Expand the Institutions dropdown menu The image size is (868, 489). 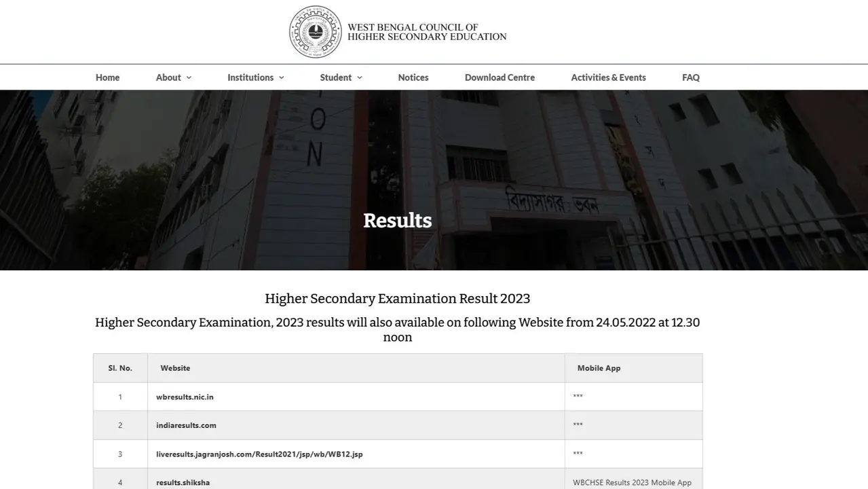point(250,77)
